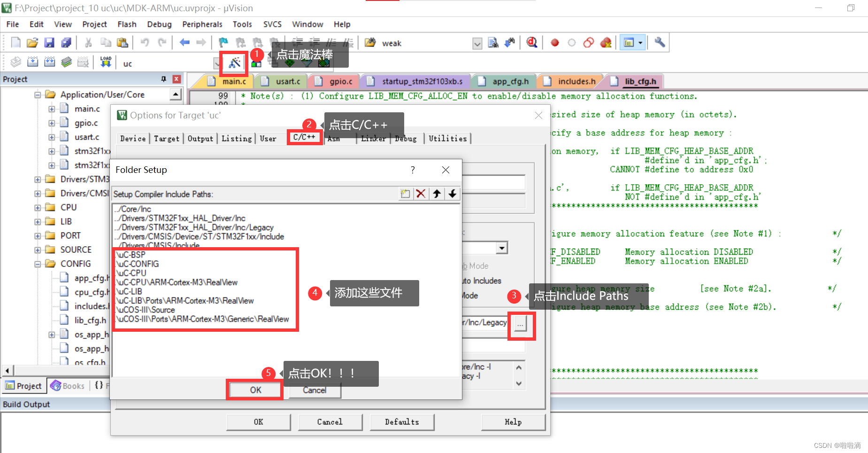Open window layout dropdown arrow in toolbar
868x453 pixels.
point(640,43)
